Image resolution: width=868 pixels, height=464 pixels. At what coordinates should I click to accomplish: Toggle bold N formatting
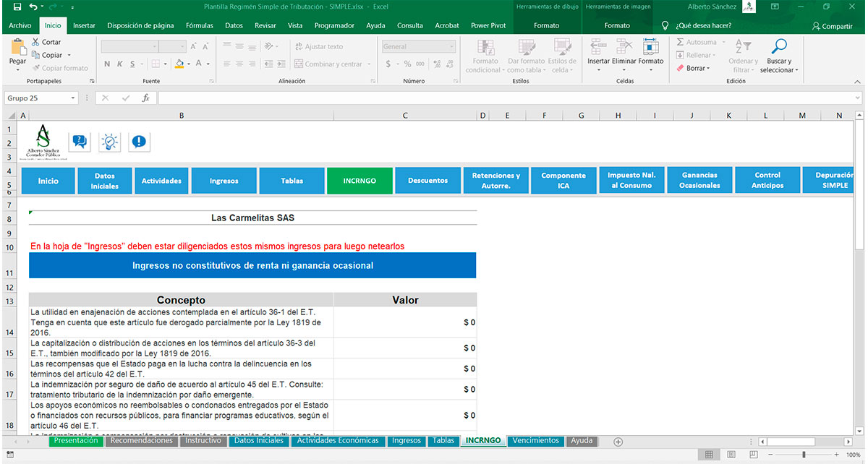point(107,64)
